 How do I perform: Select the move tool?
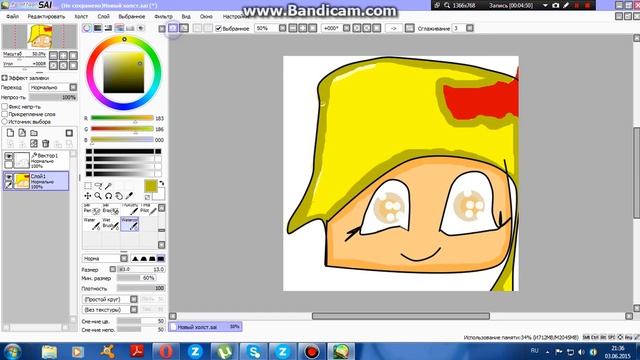88,196
